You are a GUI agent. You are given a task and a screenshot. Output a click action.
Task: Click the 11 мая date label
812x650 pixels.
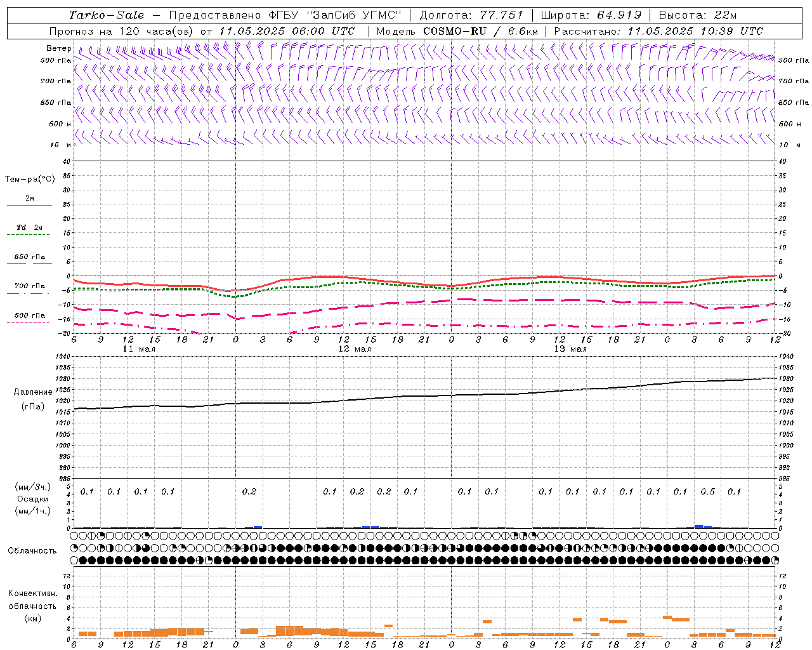(x=139, y=349)
